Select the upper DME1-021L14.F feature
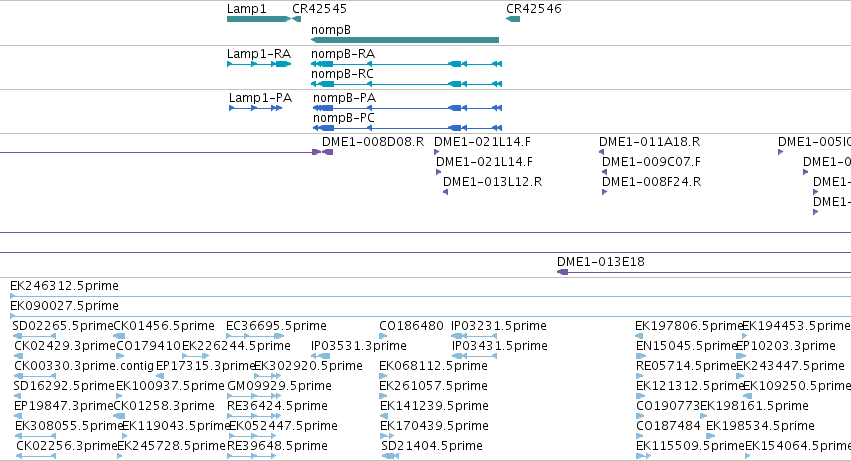 pos(436,152)
